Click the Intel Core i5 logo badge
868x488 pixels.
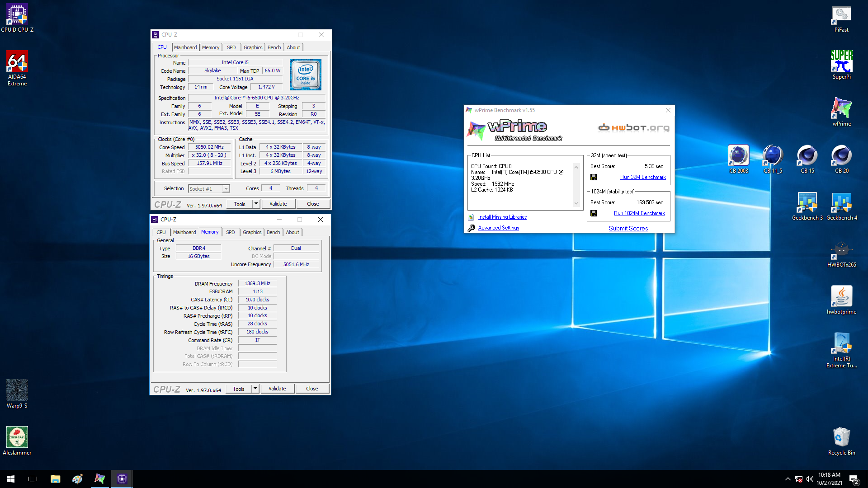(306, 74)
